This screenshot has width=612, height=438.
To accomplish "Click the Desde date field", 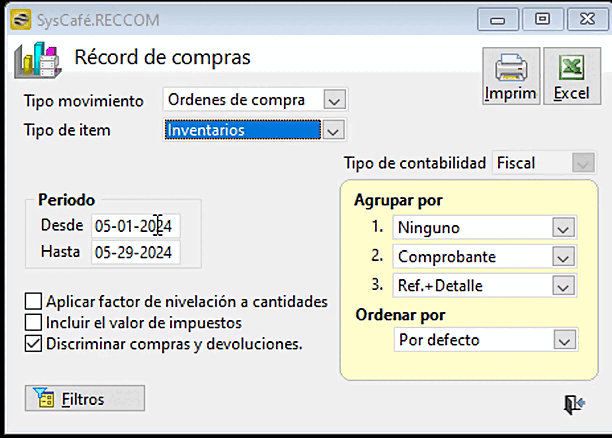I will (135, 226).
